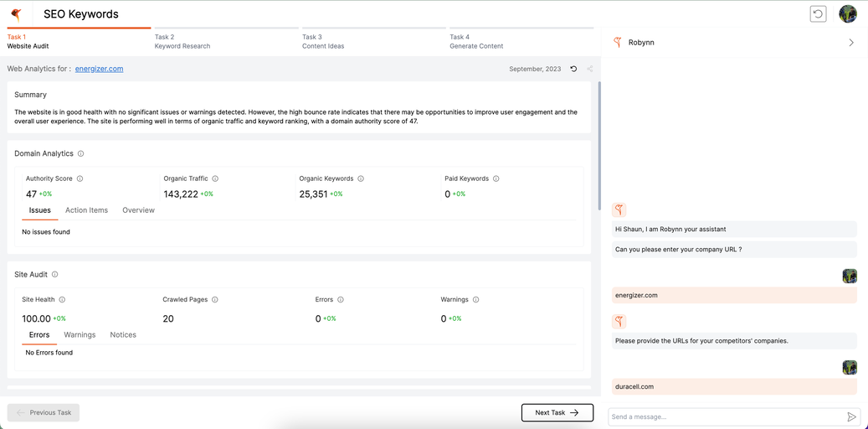Open the user profile avatar in header
This screenshot has height=429, width=868.
pyautogui.click(x=848, y=14)
